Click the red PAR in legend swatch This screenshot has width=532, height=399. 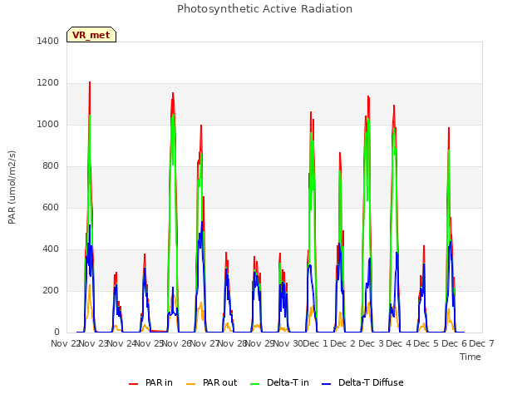tap(133, 384)
